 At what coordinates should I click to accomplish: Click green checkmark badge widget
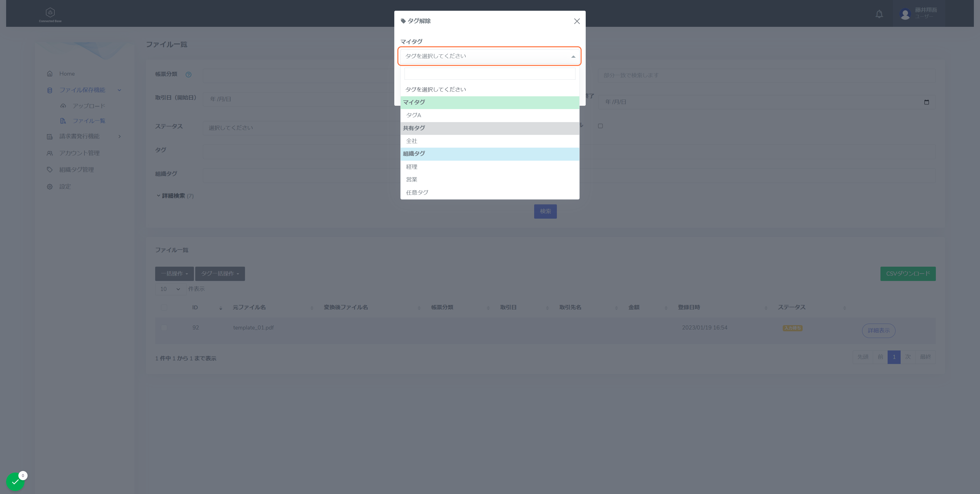coord(15,482)
